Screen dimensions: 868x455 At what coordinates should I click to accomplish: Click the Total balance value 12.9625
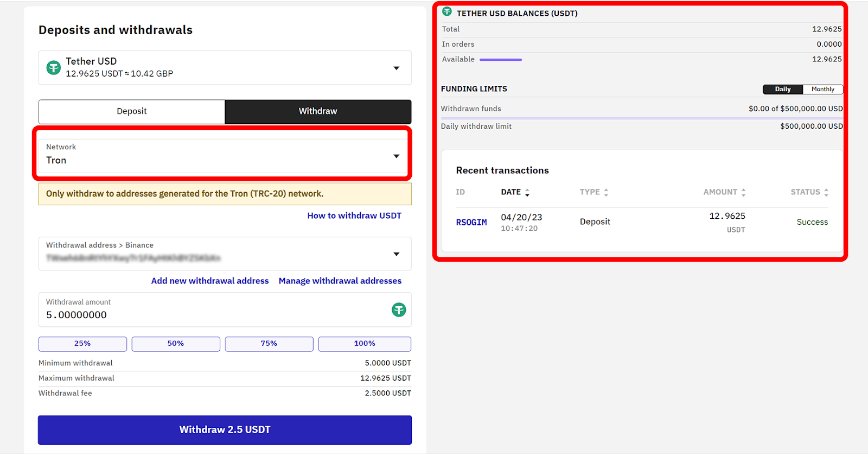(x=827, y=29)
